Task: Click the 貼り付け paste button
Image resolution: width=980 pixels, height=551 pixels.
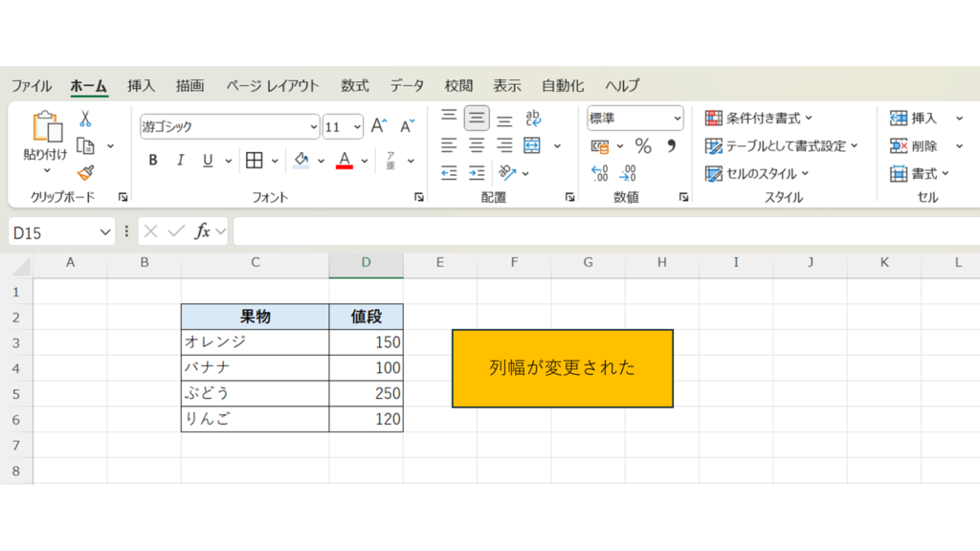Action: (45, 136)
